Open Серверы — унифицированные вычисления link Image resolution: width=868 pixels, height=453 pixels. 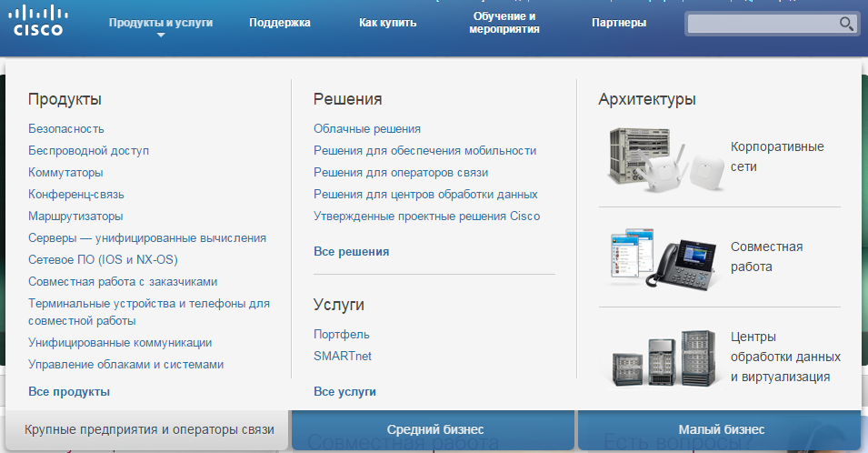point(147,238)
